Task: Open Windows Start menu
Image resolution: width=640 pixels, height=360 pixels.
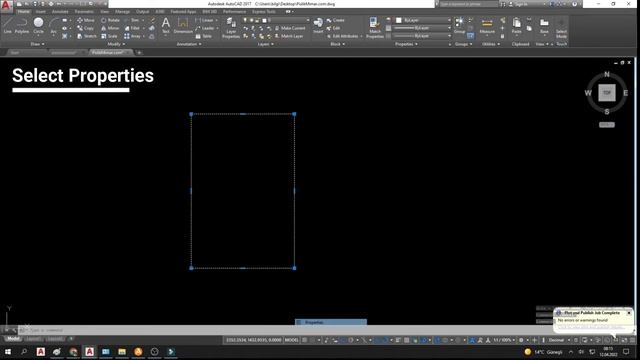Action: coord(8,352)
